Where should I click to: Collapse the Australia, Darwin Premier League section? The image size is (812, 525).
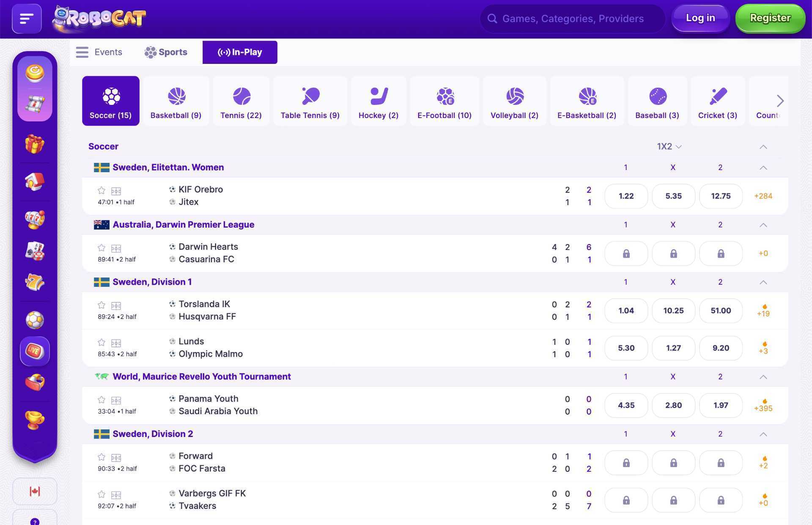point(763,225)
